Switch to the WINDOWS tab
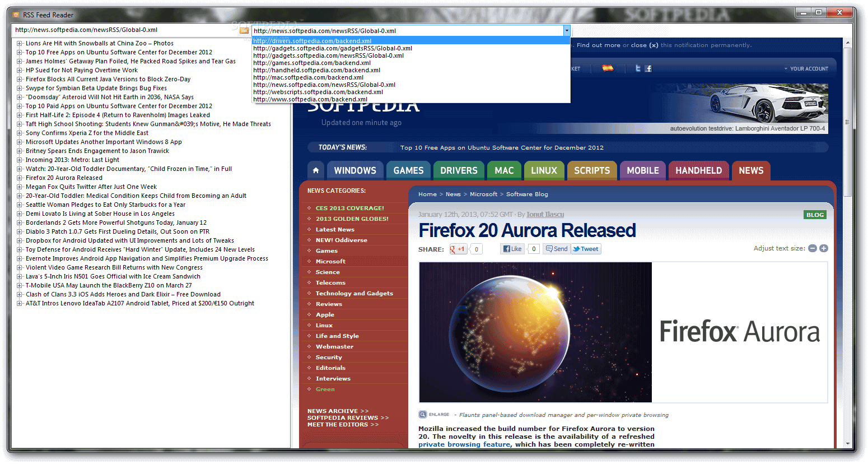 [355, 170]
